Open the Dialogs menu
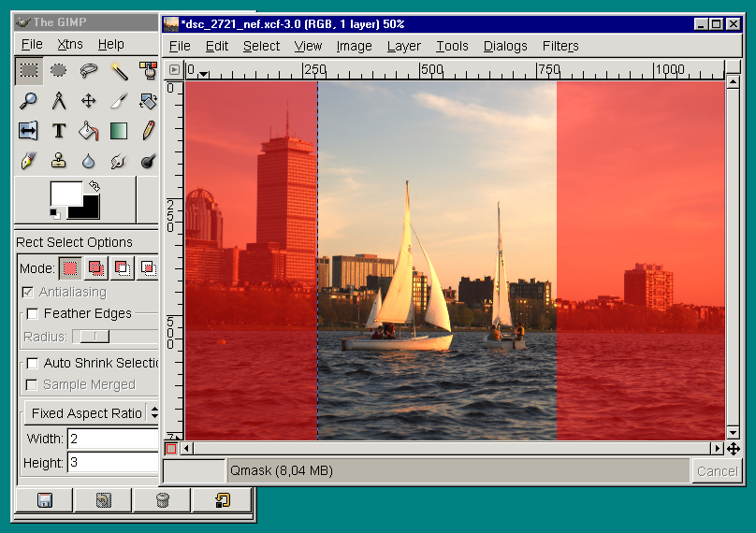 (505, 46)
